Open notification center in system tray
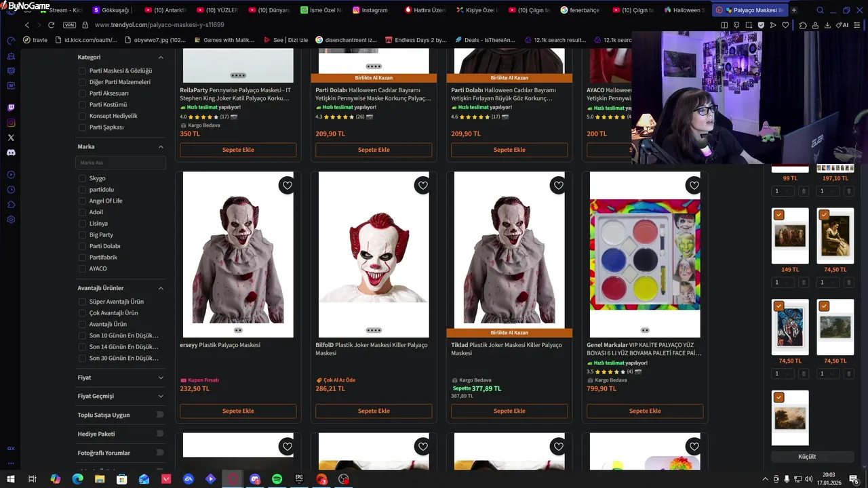This screenshot has width=868, height=488. tap(854, 479)
